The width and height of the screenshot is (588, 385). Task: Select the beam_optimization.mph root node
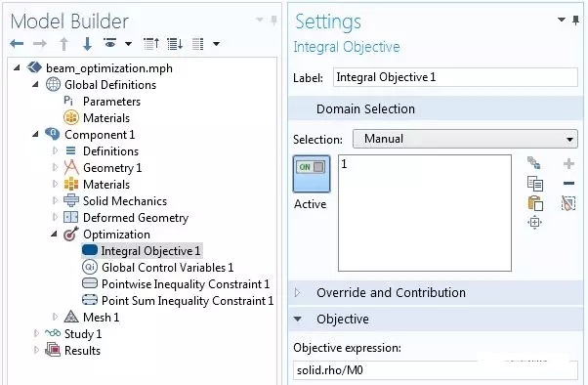(x=109, y=68)
